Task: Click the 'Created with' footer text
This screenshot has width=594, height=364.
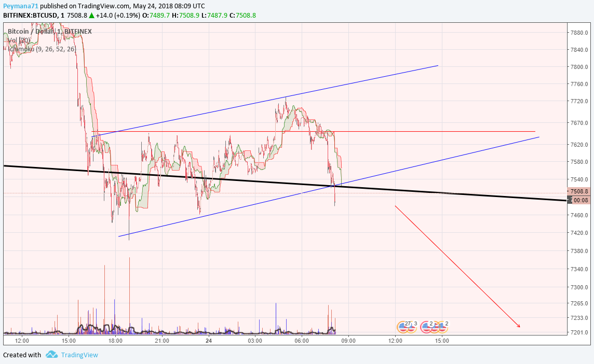Action: (x=22, y=355)
